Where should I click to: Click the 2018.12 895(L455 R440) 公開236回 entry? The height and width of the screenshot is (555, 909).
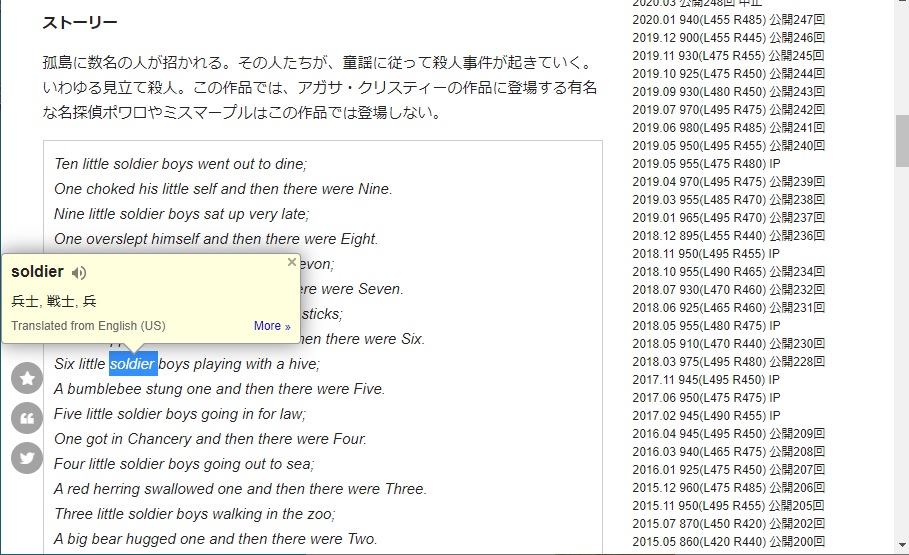pos(728,235)
